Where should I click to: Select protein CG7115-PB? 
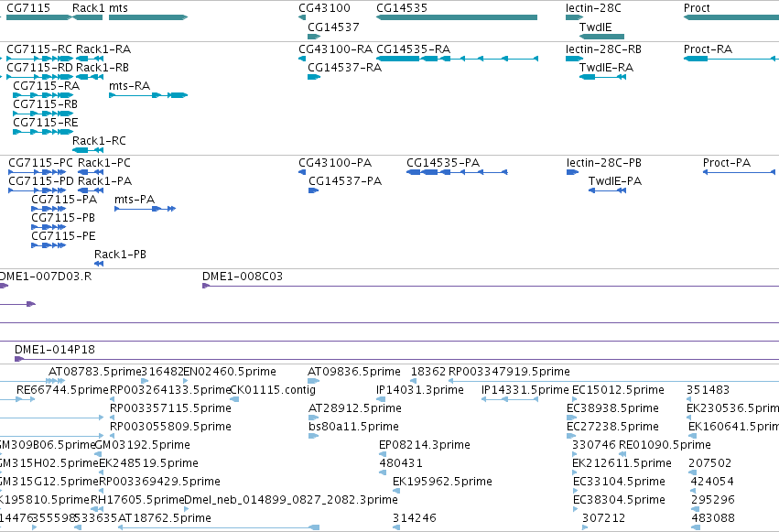click(49, 227)
